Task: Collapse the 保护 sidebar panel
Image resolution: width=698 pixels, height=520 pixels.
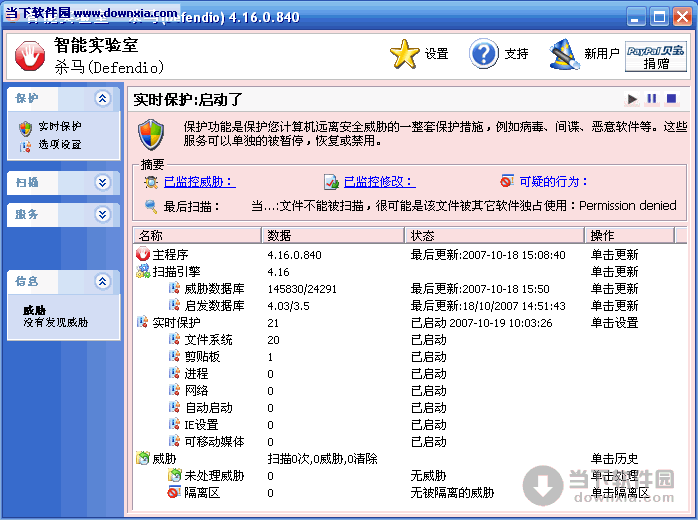Action: [x=103, y=98]
